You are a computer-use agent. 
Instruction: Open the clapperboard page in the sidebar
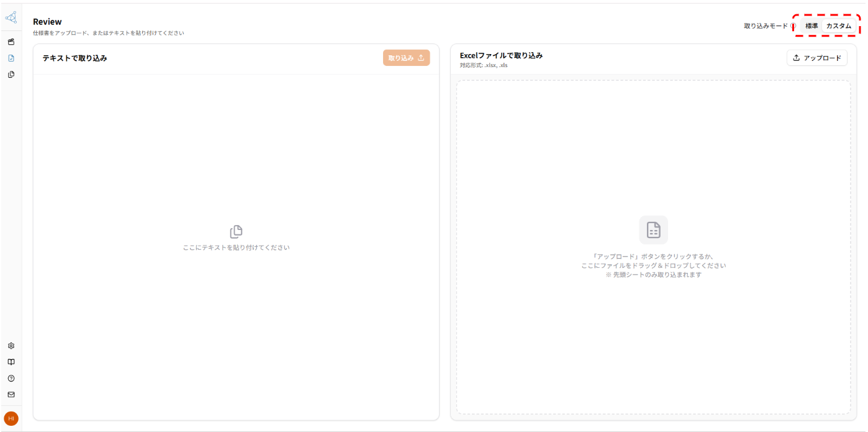(x=11, y=42)
